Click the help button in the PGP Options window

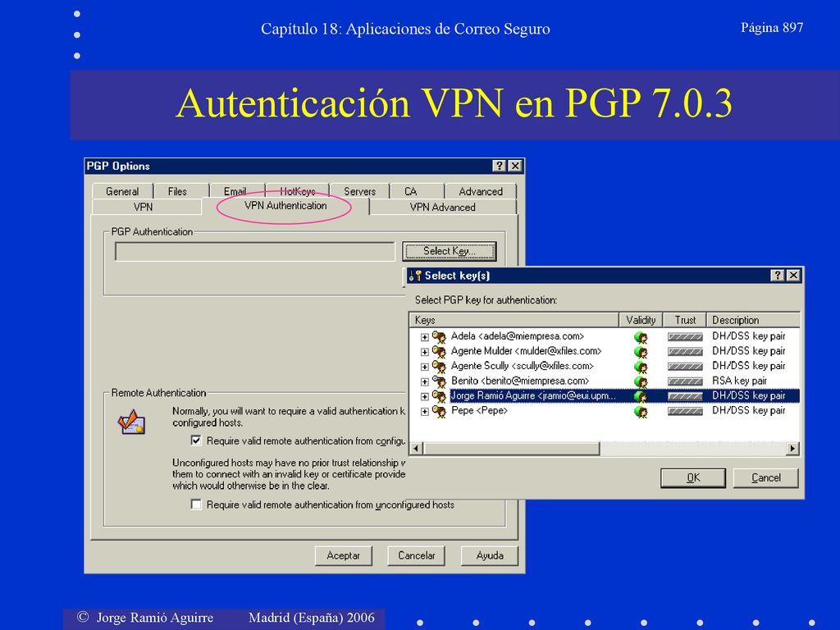(499, 166)
